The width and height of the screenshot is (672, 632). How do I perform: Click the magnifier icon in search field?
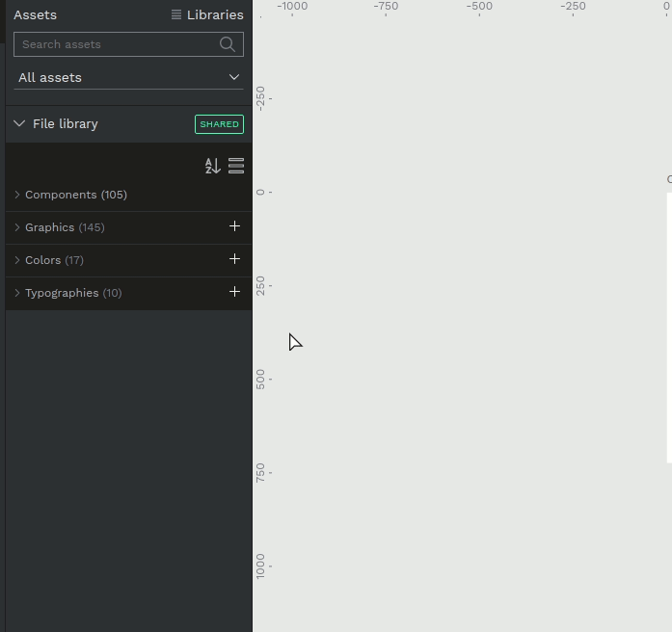coord(228,44)
